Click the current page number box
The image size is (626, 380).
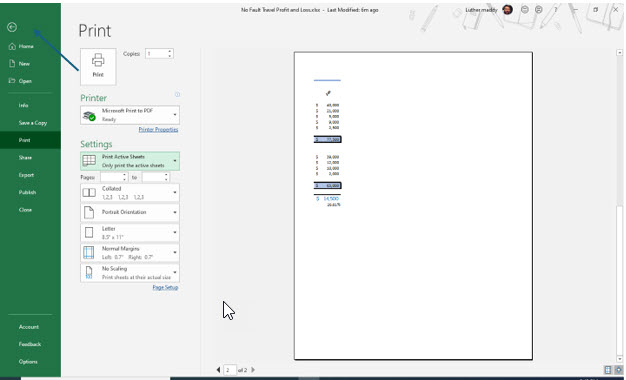[x=230, y=370]
